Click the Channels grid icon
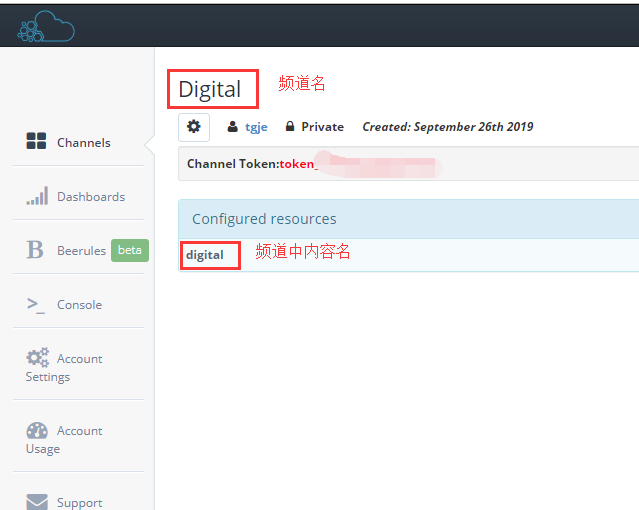Screen dimensions: 639x510 [x=36, y=142]
